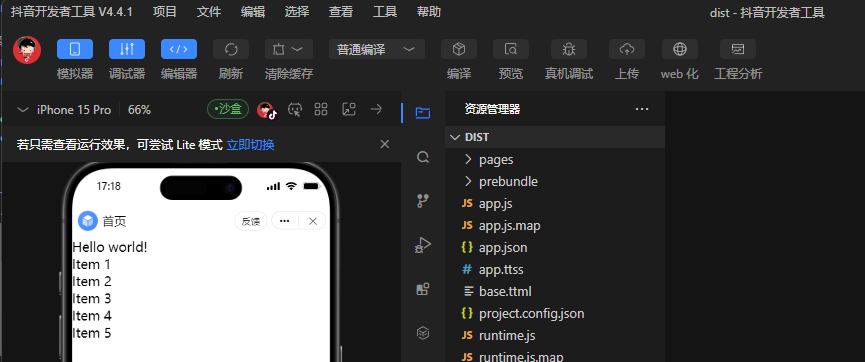Click the web 化 globe icon

coord(680,49)
